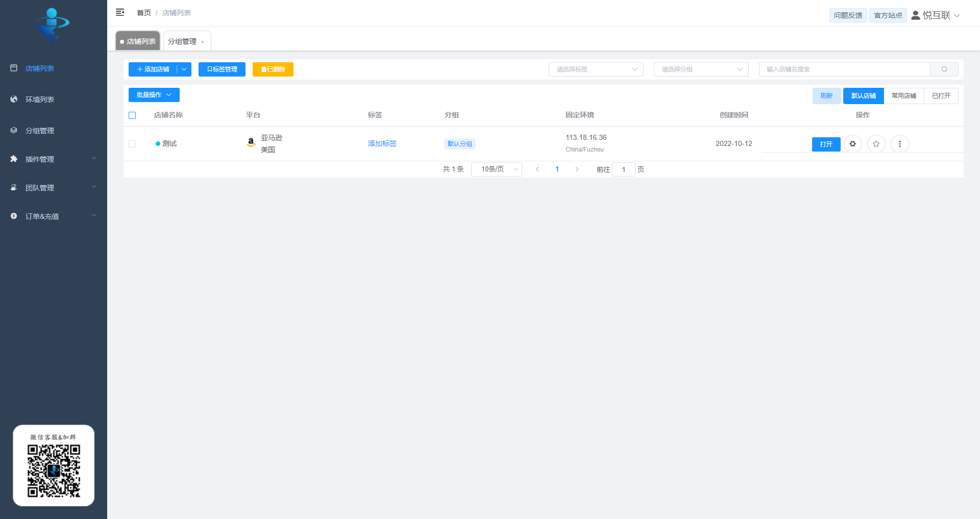The height and width of the screenshot is (519, 980).
Task: Go to the next page arrow
Action: click(x=577, y=169)
